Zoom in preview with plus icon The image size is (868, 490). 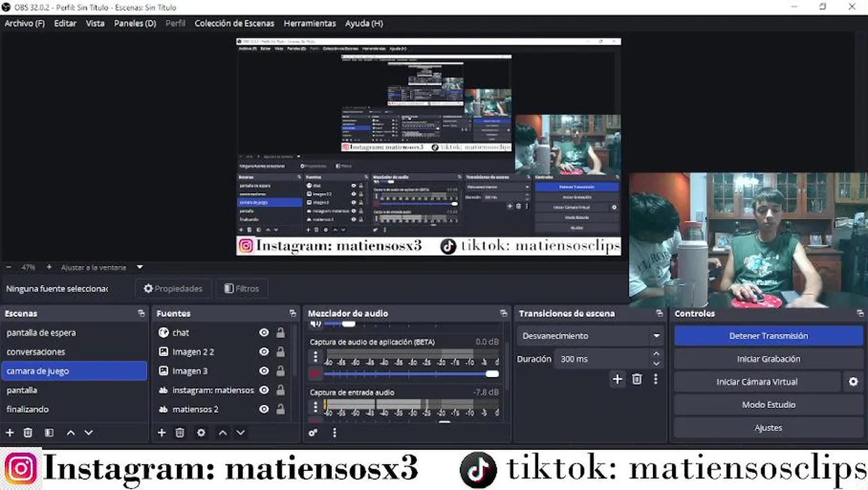tap(49, 267)
